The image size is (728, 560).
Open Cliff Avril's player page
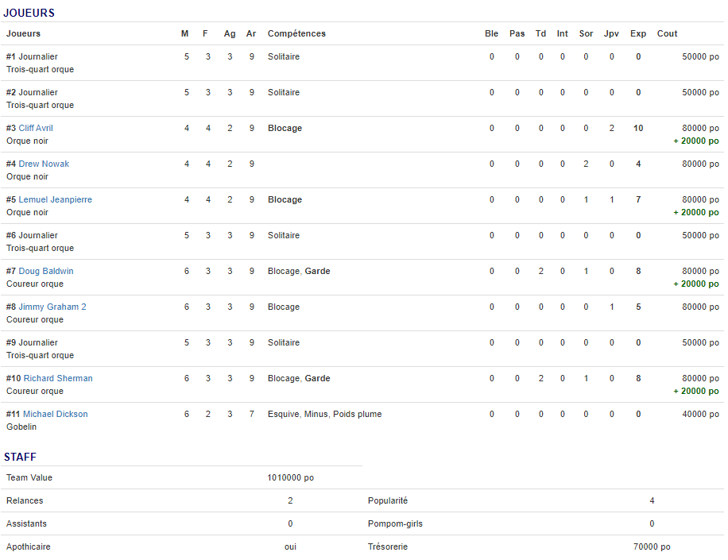coord(36,128)
